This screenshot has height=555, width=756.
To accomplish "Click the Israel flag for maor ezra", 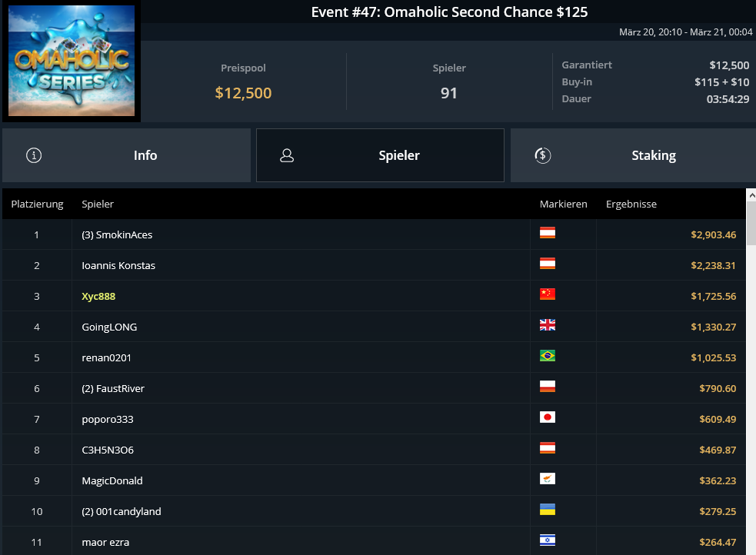I will click(548, 540).
